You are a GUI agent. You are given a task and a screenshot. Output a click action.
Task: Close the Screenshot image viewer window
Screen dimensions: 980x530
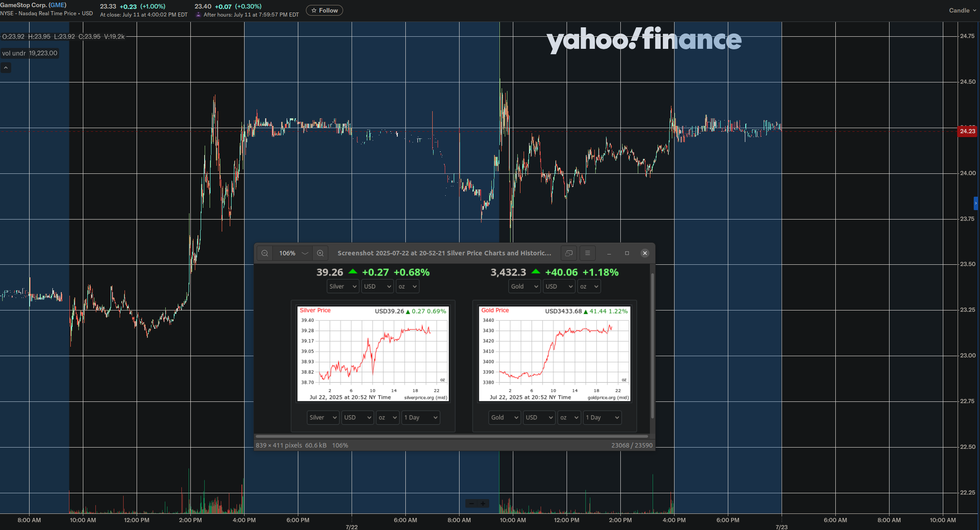[x=645, y=253]
